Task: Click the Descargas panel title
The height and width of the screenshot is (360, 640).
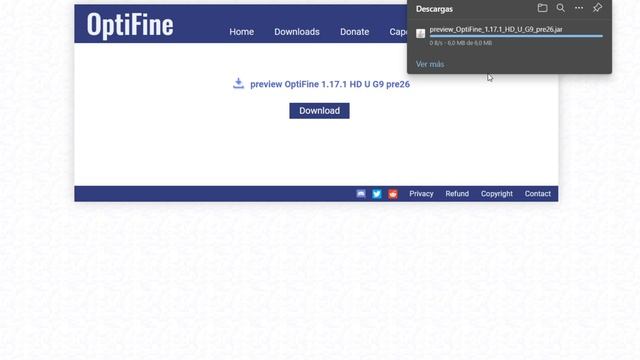Action: 434,9
